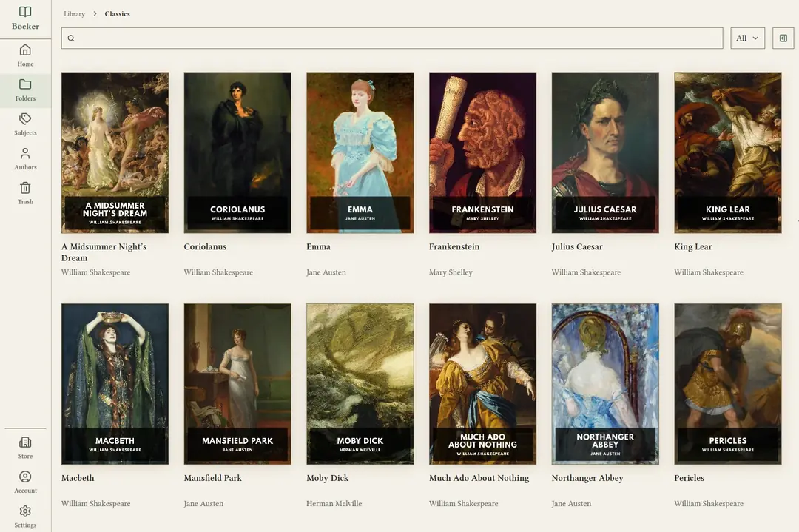Click the "Pericles" title below cover
Screen dimensions: 799x532
(689, 478)
